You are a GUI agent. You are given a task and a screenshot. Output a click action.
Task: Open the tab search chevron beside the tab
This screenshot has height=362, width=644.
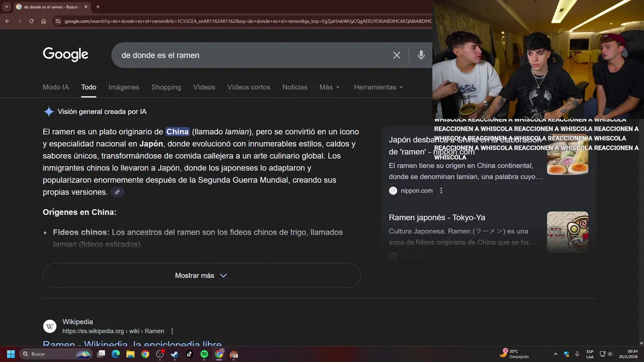(7, 7)
